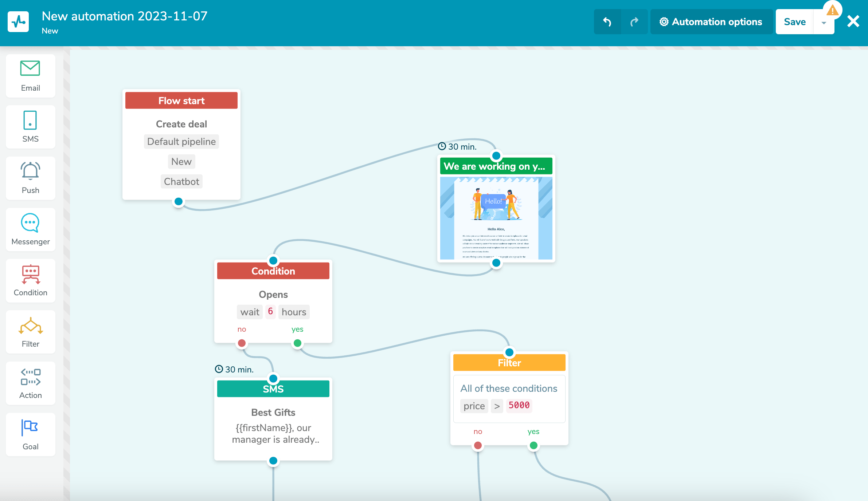Select the Filter element in sidebar
The height and width of the screenshot is (501, 868).
pos(30,332)
